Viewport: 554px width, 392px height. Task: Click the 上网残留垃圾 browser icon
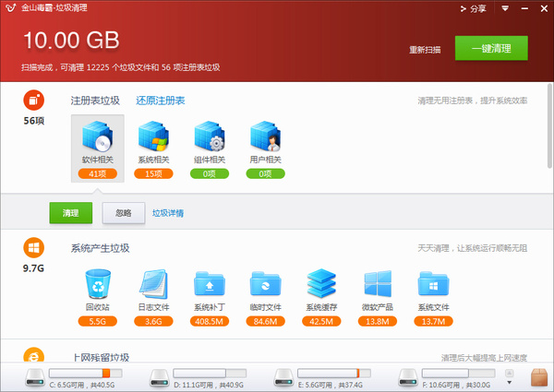pyautogui.click(x=34, y=355)
